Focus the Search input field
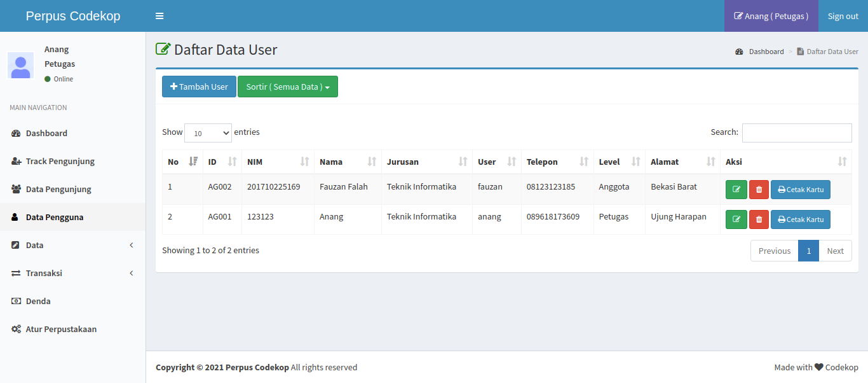Viewport: 868px width, 383px height. [796, 133]
